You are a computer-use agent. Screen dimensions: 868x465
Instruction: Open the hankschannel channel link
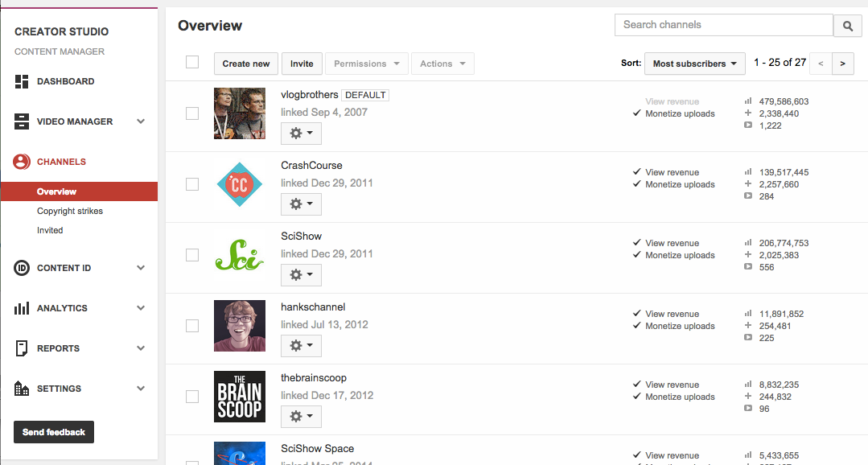[313, 307]
